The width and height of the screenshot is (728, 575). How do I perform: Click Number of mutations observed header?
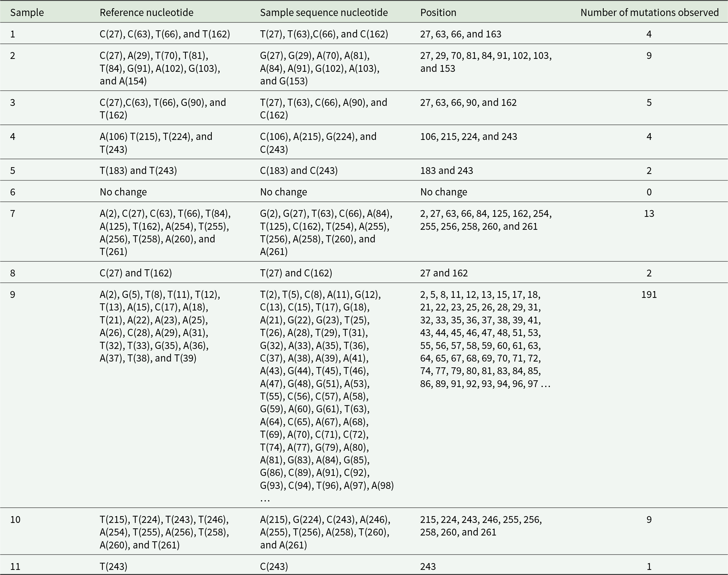(x=649, y=13)
